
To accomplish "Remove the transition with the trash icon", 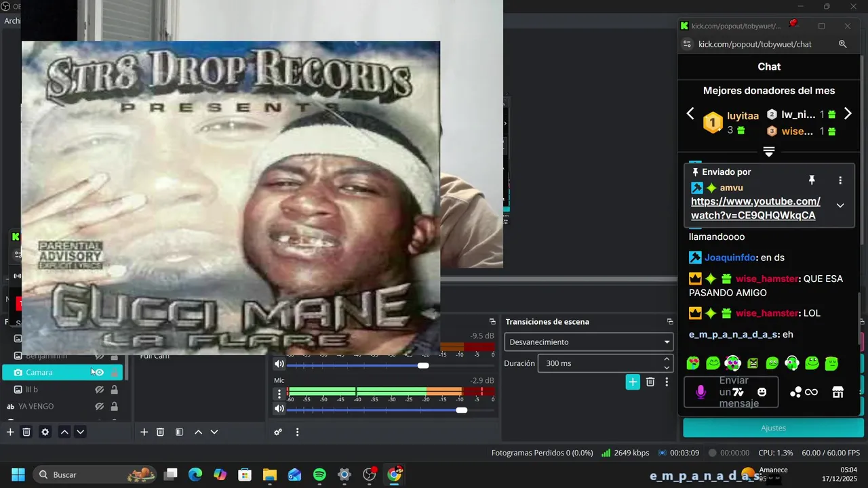I will (650, 382).
